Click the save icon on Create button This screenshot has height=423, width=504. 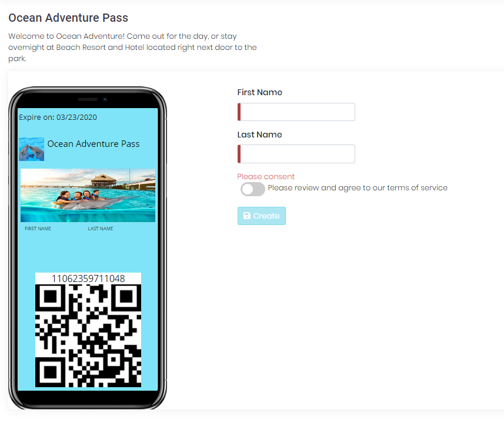point(247,216)
